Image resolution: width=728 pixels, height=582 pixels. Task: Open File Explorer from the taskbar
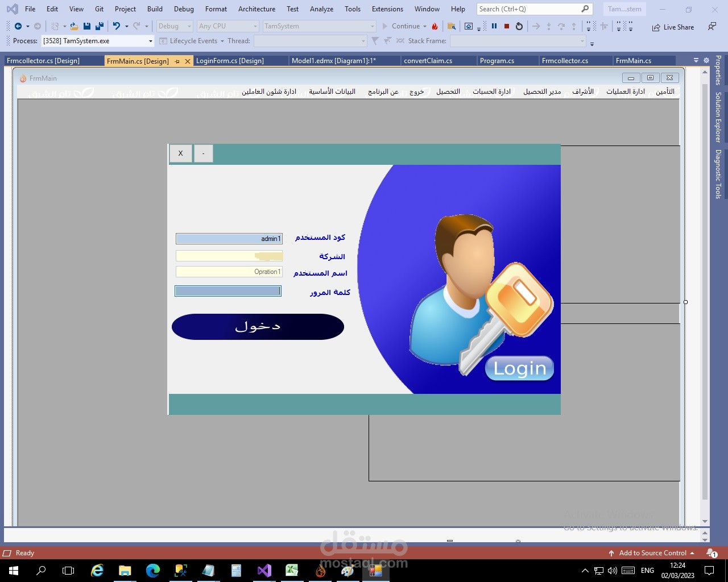click(x=125, y=571)
